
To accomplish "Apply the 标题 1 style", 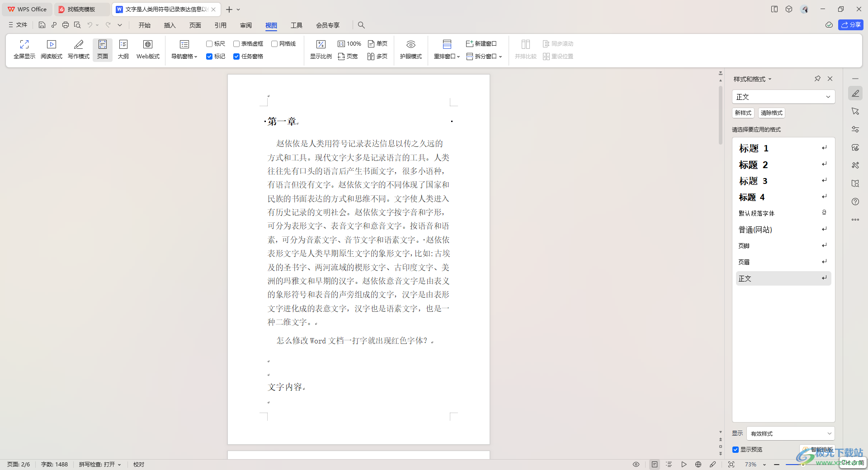I will coord(783,148).
